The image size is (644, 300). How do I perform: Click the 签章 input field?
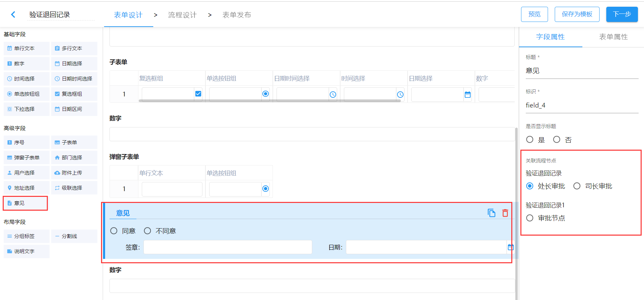(x=228, y=247)
